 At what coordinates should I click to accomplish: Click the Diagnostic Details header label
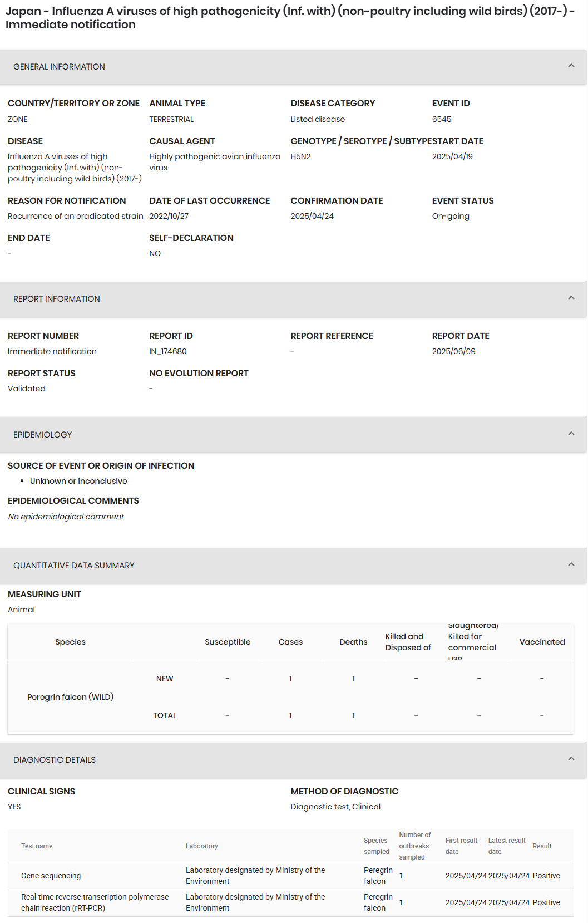tap(55, 760)
